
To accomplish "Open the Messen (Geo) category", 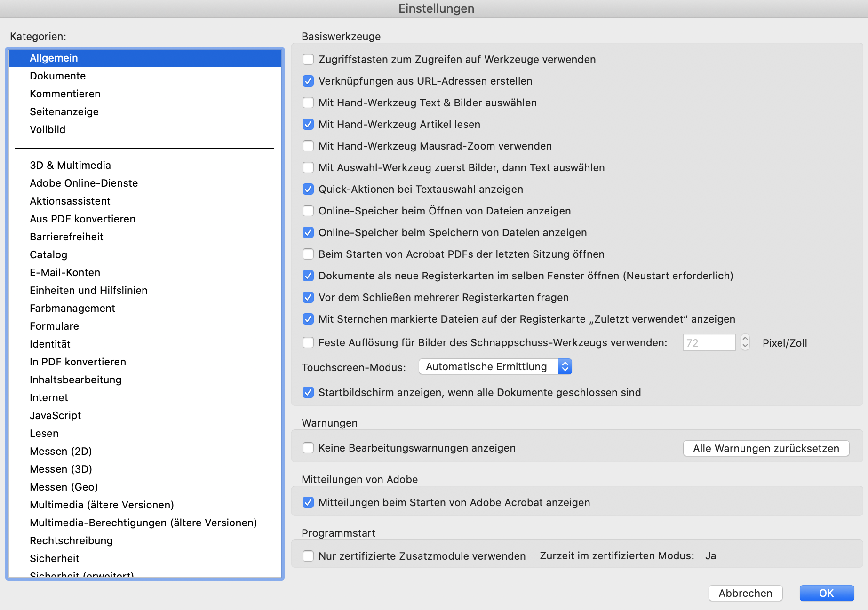I will click(145, 487).
